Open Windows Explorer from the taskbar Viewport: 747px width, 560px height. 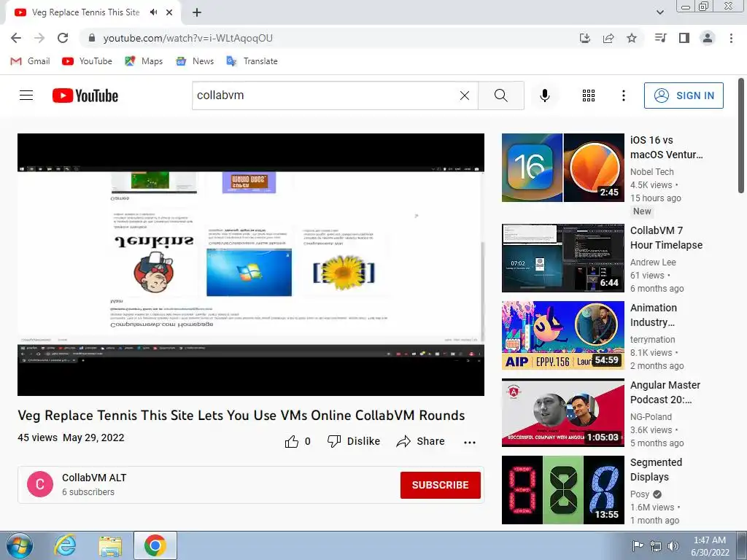pyautogui.click(x=111, y=546)
